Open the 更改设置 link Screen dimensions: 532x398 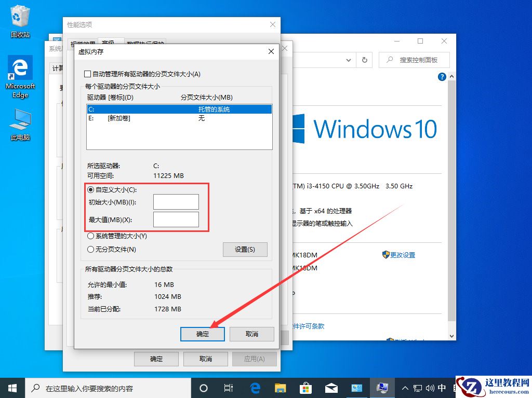(x=403, y=255)
